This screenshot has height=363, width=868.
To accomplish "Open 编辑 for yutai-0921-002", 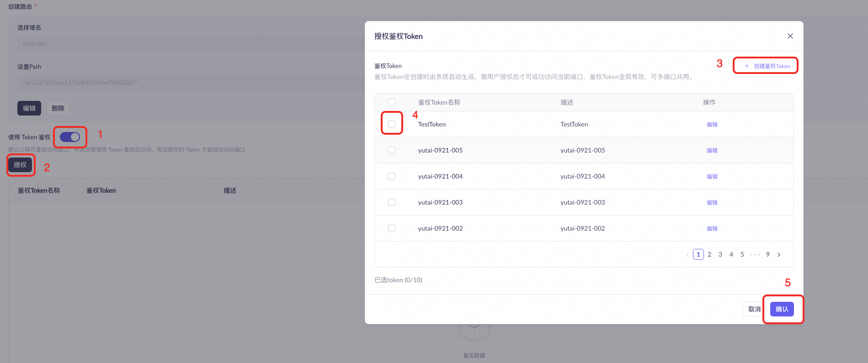I will point(712,228).
